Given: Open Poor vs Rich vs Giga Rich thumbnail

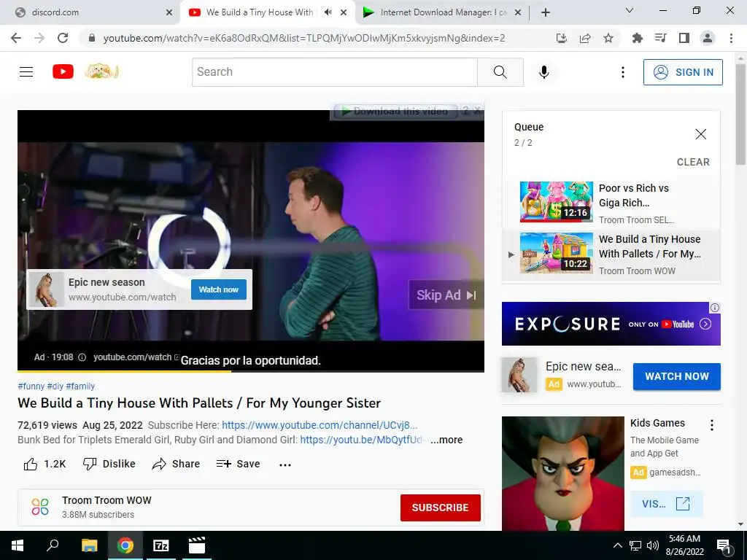Looking at the screenshot, I should point(557,202).
